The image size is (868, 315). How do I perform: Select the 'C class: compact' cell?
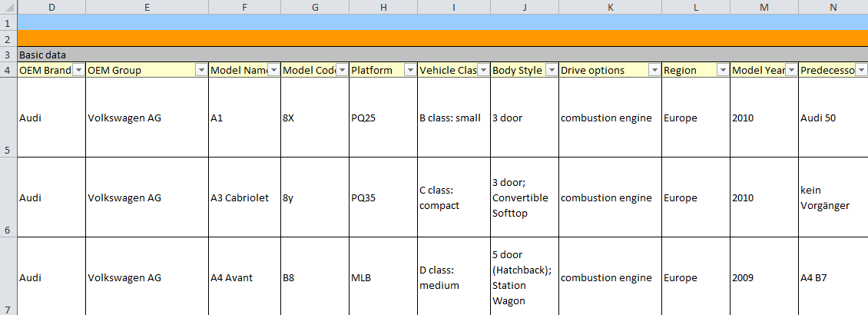coord(454,197)
